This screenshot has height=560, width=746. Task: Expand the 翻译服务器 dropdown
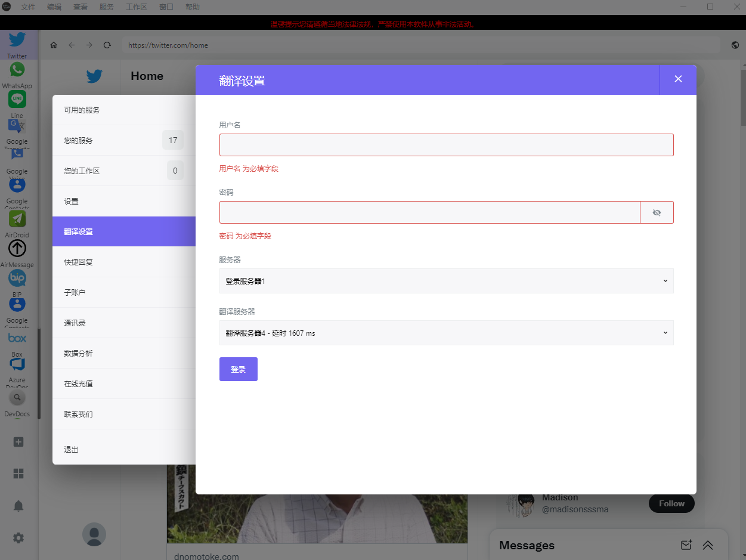[x=446, y=333]
